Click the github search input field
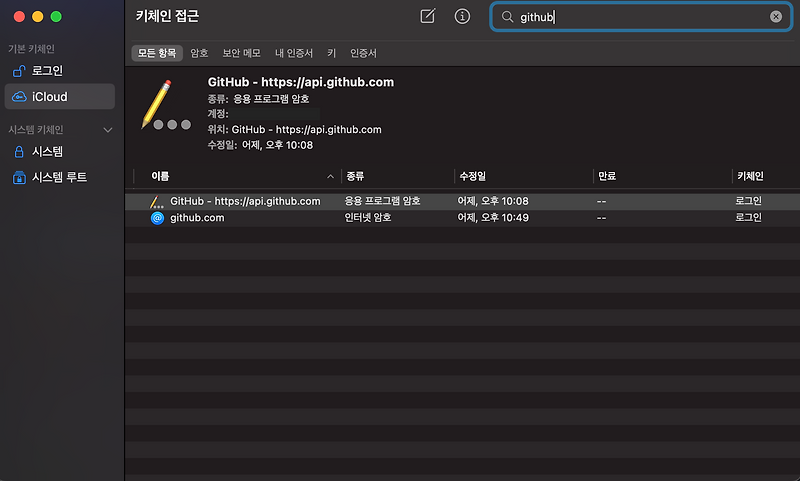Screen dimensions: 800x481 (641, 17)
